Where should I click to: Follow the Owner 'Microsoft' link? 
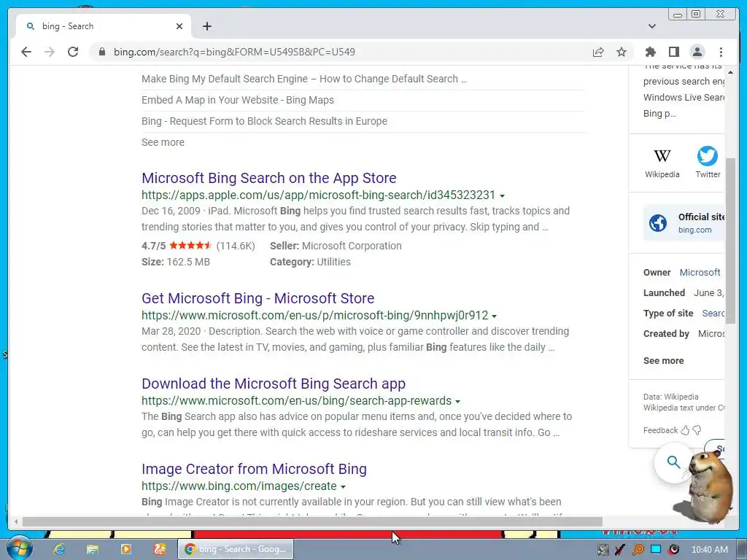point(700,273)
